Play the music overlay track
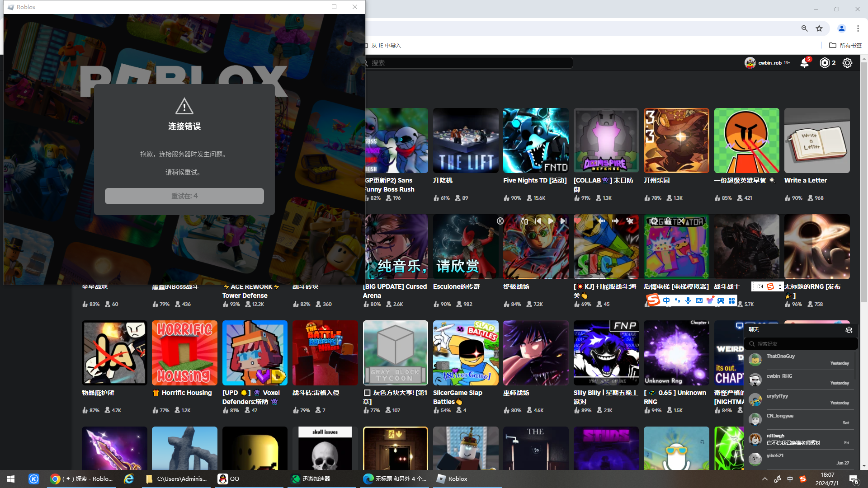This screenshot has width=868, height=488. (551, 221)
